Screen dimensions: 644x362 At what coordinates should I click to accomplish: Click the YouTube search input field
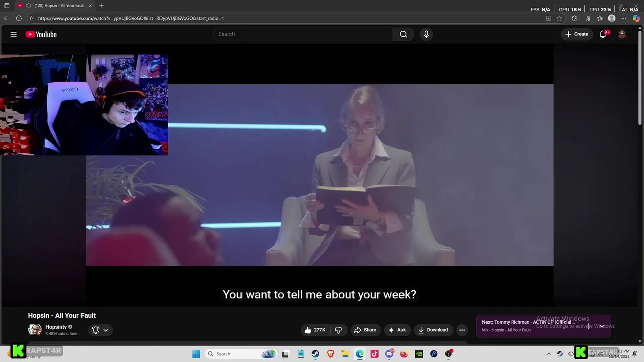pyautogui.click(x=303, y=34)
